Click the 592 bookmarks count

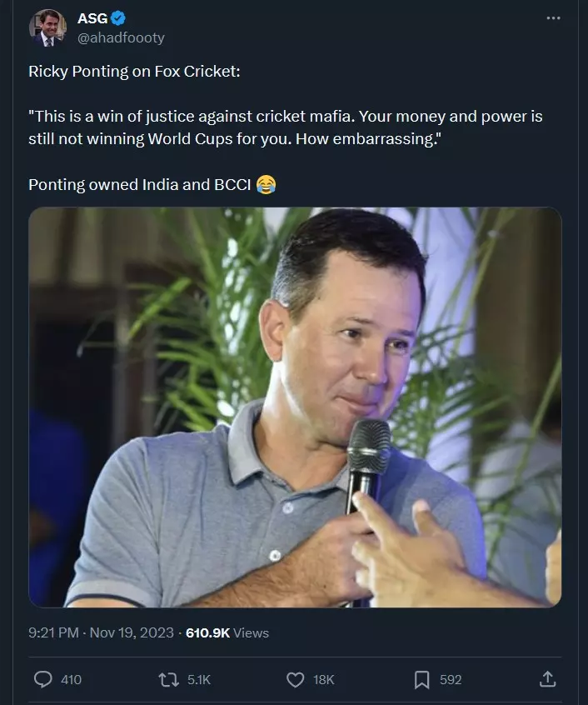click(x=451, y=680)
